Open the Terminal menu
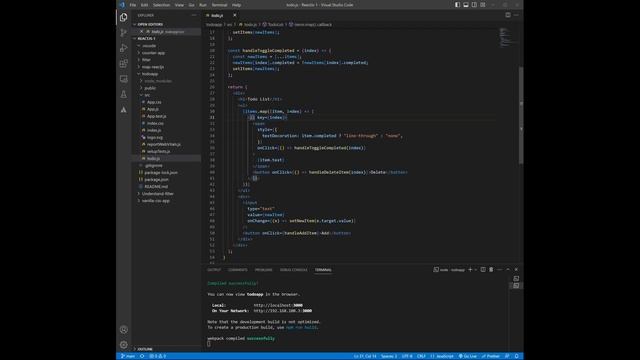The height and width of the screenshot is (360, 640). (219, 5)
